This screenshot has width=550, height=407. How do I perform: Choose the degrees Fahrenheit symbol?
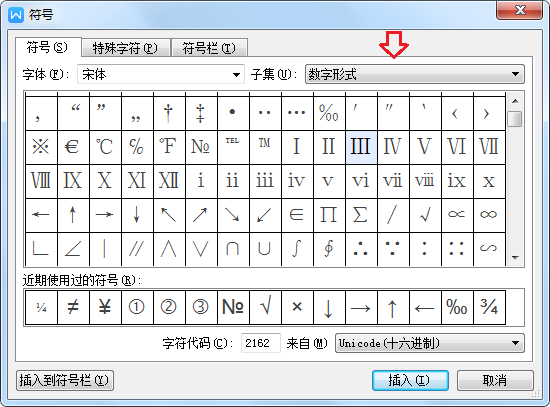[169, 147]
